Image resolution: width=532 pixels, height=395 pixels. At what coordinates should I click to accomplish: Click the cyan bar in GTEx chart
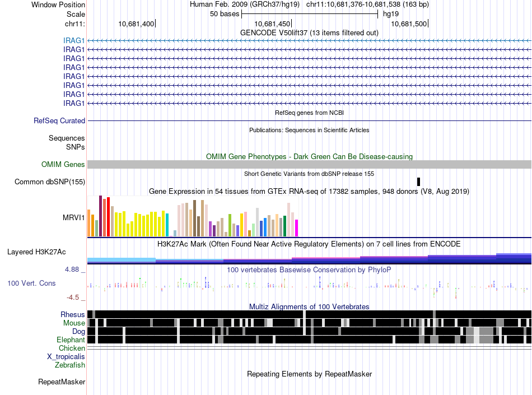pos(167,225)
